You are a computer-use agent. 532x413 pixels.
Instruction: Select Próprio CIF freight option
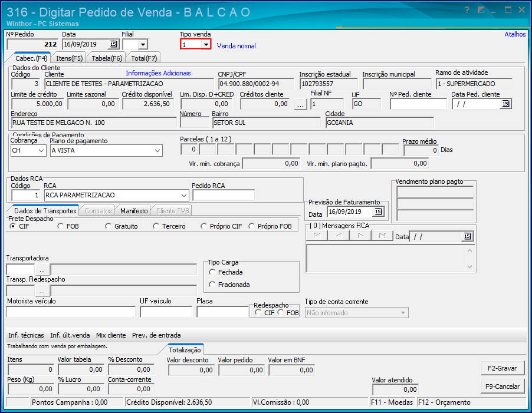[203, 226]
